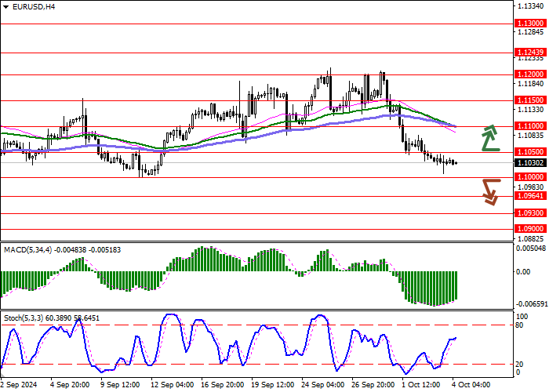Select the 1.10000 red level label

530,177
